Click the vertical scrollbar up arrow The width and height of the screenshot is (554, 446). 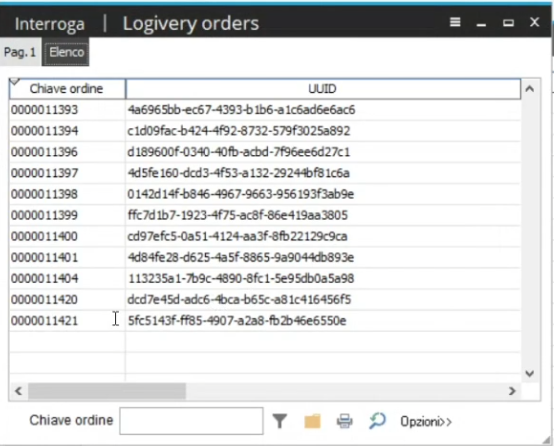(529, 89)
